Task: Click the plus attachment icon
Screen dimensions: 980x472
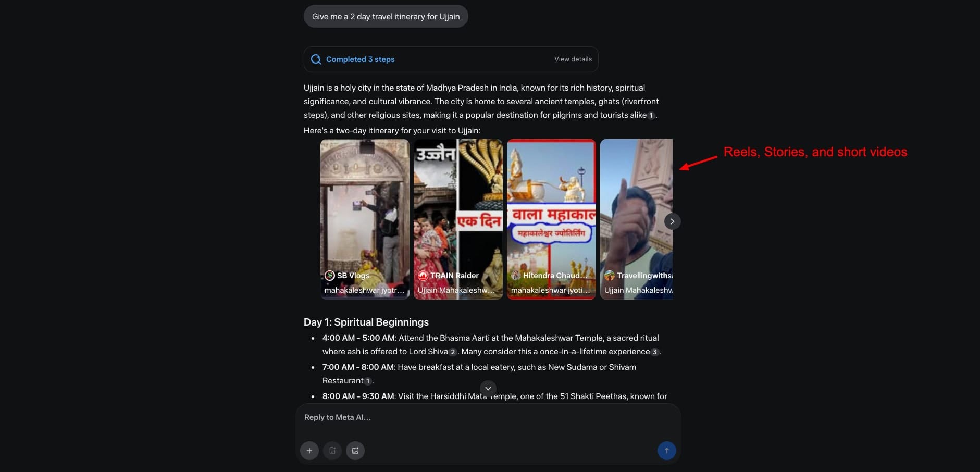Action: coord(309,451)
